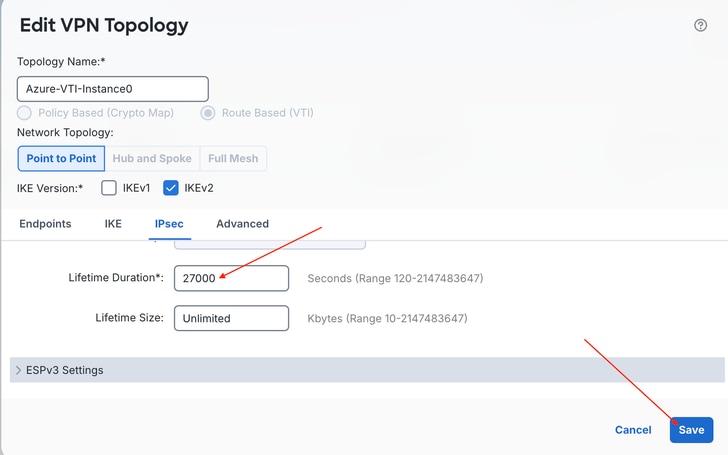Save the VPN topology changes
Screen dimensions: 728x455
[691, 430]
